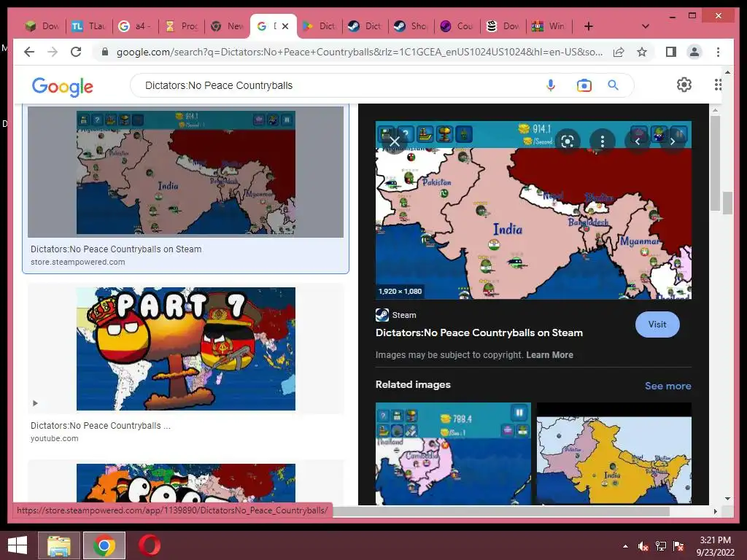Show the next image in preview
Screen dimensions: 747x560
click(673, 141)
